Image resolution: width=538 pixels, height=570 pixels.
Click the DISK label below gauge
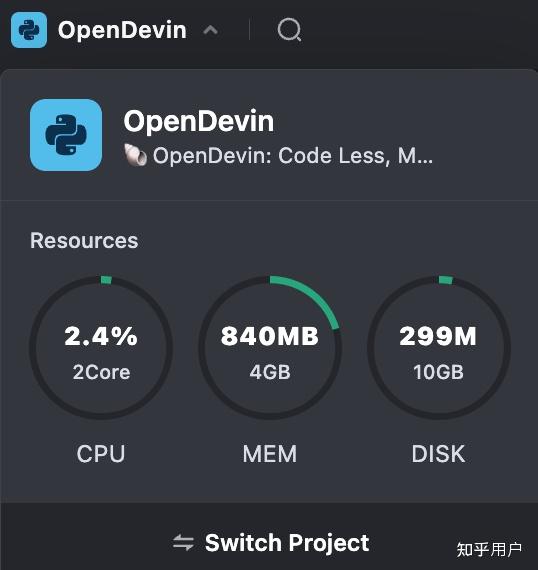point(438,454)
